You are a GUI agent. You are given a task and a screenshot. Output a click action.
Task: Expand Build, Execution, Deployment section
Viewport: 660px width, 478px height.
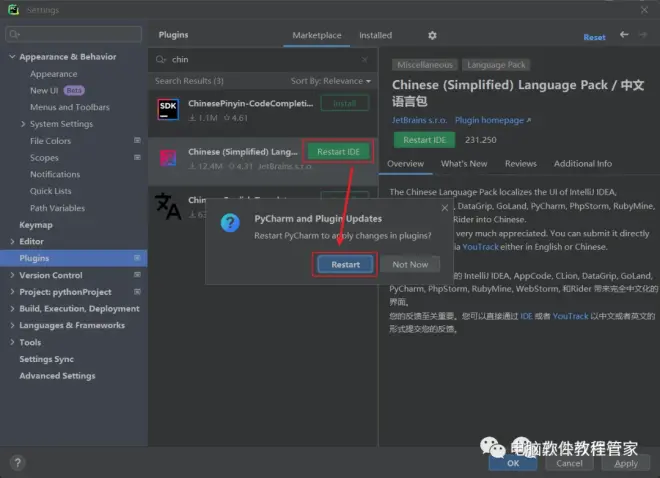pos(12,309)
